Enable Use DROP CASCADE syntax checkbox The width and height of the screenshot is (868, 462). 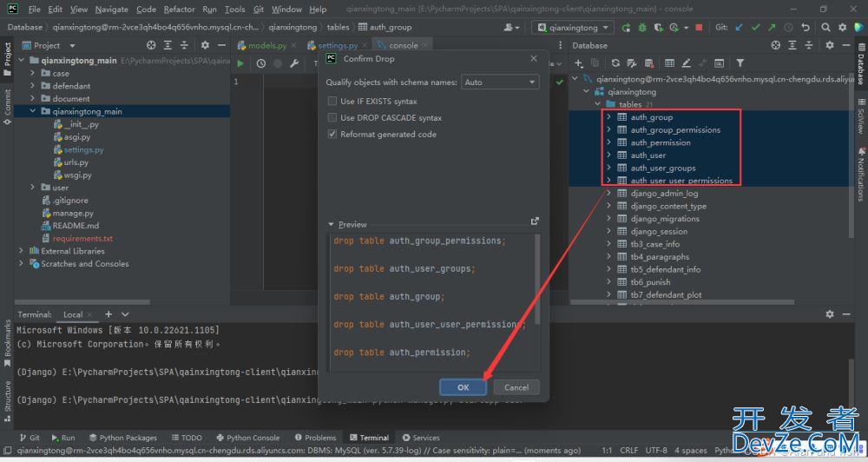(332, 117)
